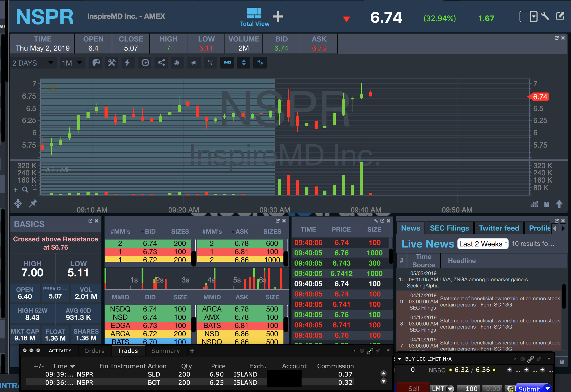Click the flame heat icon in chart toolbar
The width and height of the screenshot is (571, 392).
(x=177, y=63)
